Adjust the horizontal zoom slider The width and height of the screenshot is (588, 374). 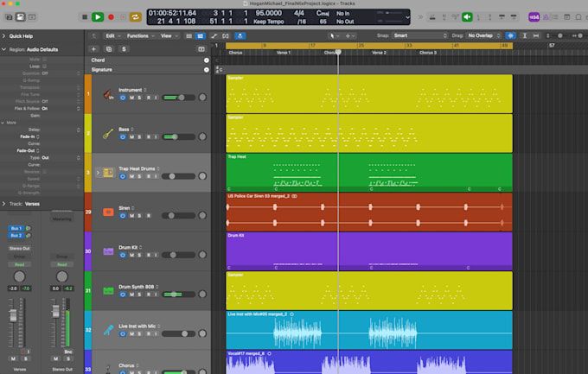point(579,35)
